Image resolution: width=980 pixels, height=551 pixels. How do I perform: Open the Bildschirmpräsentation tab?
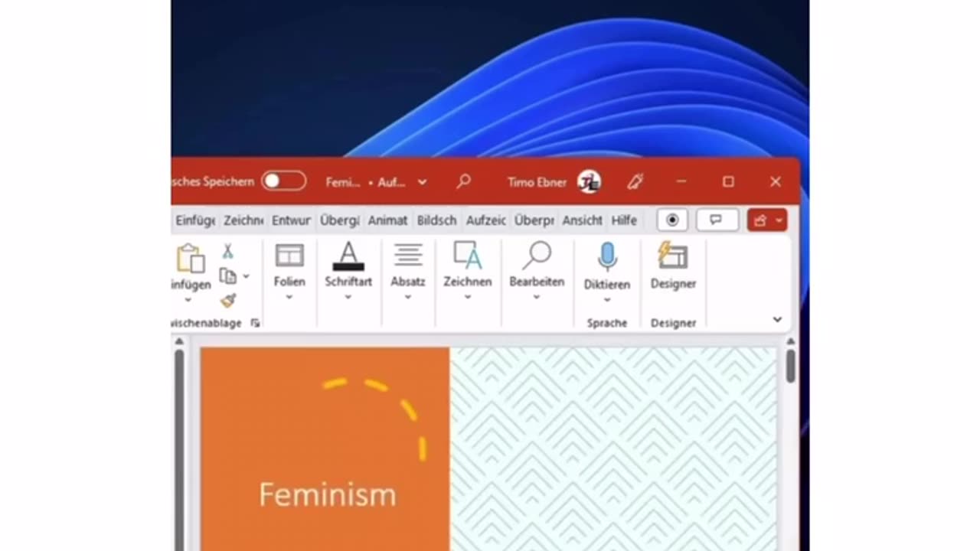click(x=436, y=220)
